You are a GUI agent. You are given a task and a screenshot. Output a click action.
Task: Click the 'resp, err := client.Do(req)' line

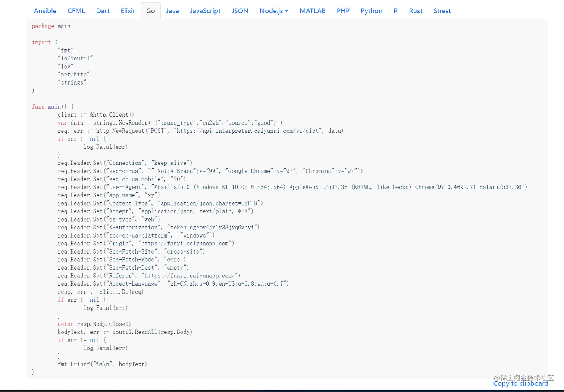tap(101, 292)
